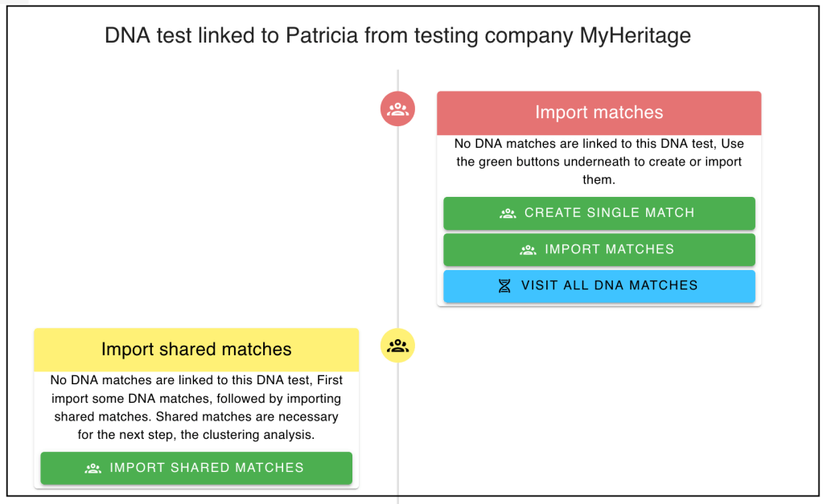
Task: Click the people icon on the green Import Matches button
Action: pos(528,249)
